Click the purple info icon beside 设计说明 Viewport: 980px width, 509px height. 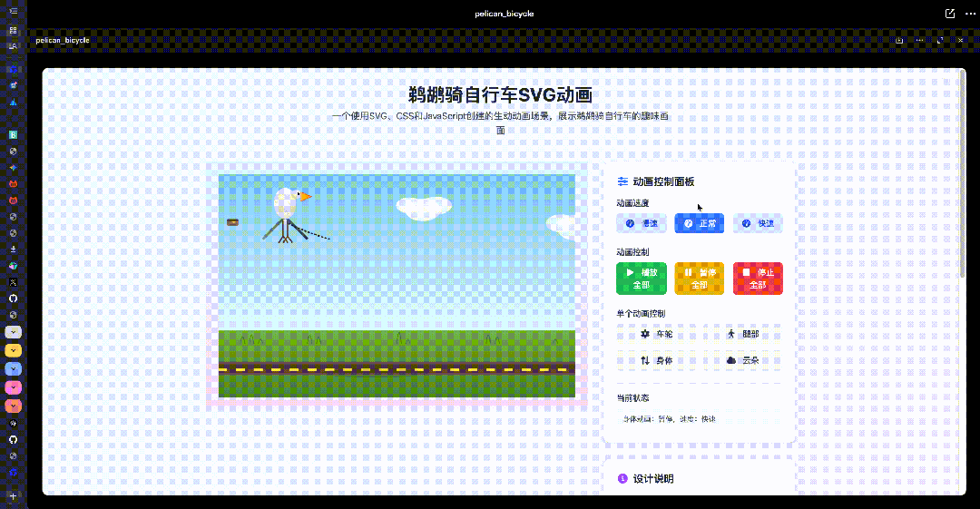click(622, 478)
